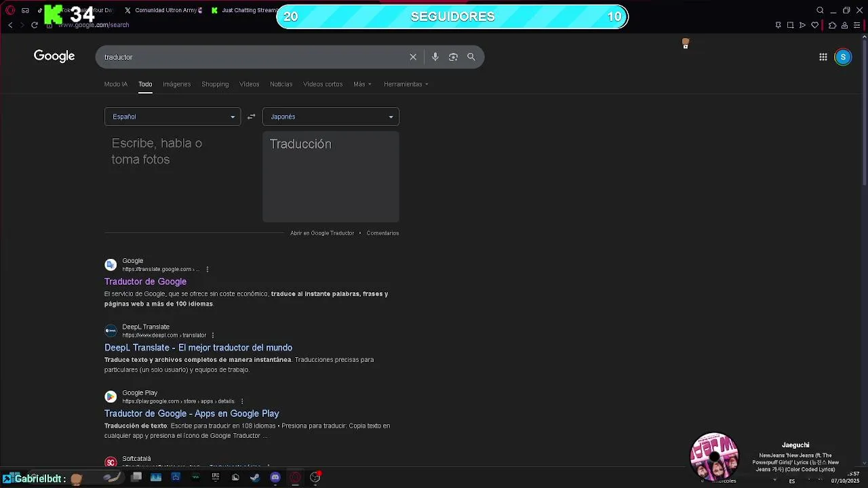868x488 pixels.
Task: Open the source language Español dropdown
Action: click(172, 117)
